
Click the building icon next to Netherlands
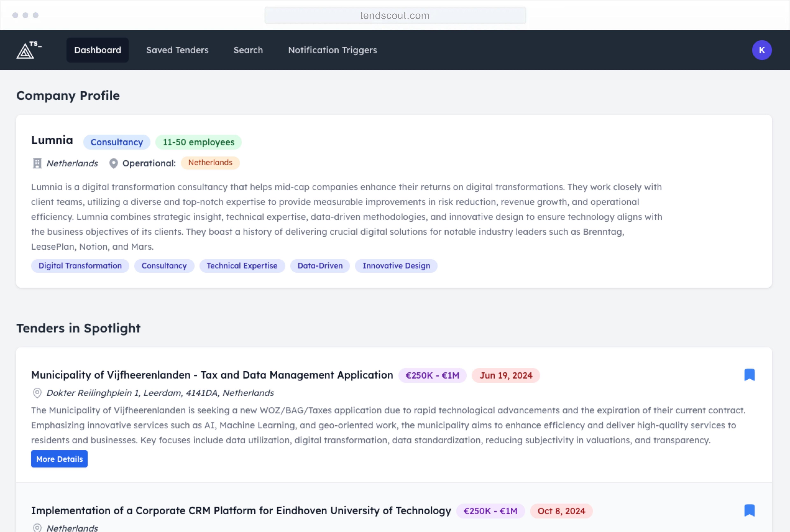pyautogui.click(x=37, y=164)
